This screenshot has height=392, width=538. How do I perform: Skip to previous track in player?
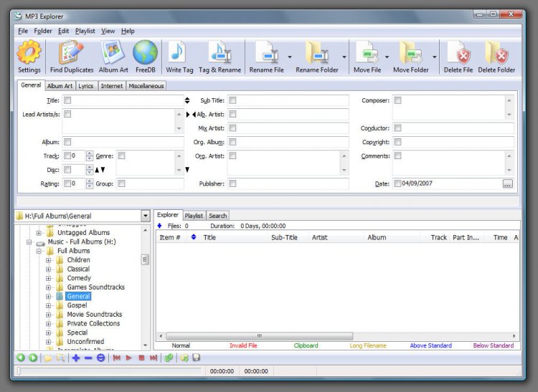click(117, 358)
